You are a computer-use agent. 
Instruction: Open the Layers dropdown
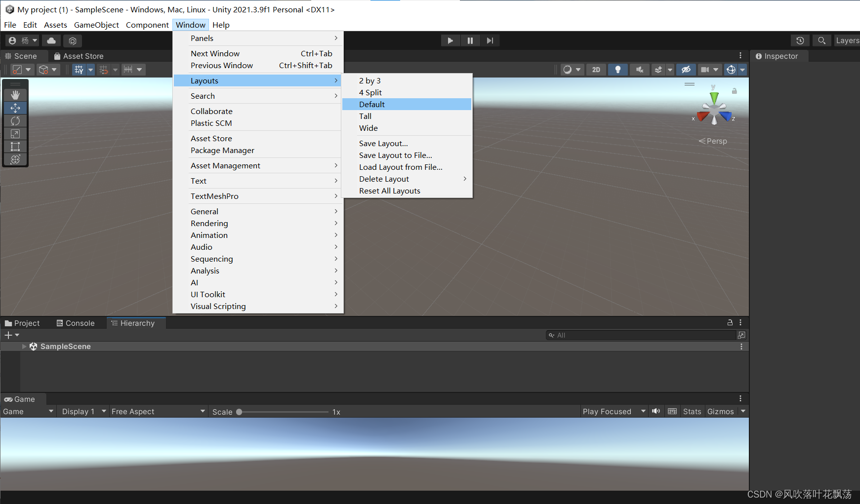[x=847, y=40]
